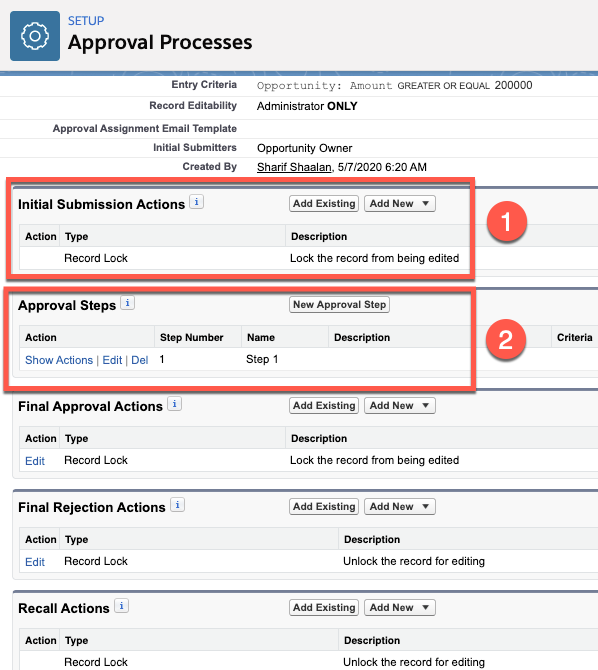Open Add New dropdown in Recall Actions
This screenshot has height=670, width=598.
(400, 608)
